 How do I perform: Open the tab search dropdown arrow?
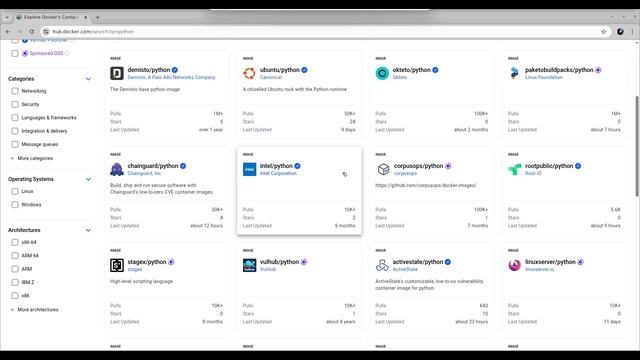pyautogui.click(x=7, y=17)
